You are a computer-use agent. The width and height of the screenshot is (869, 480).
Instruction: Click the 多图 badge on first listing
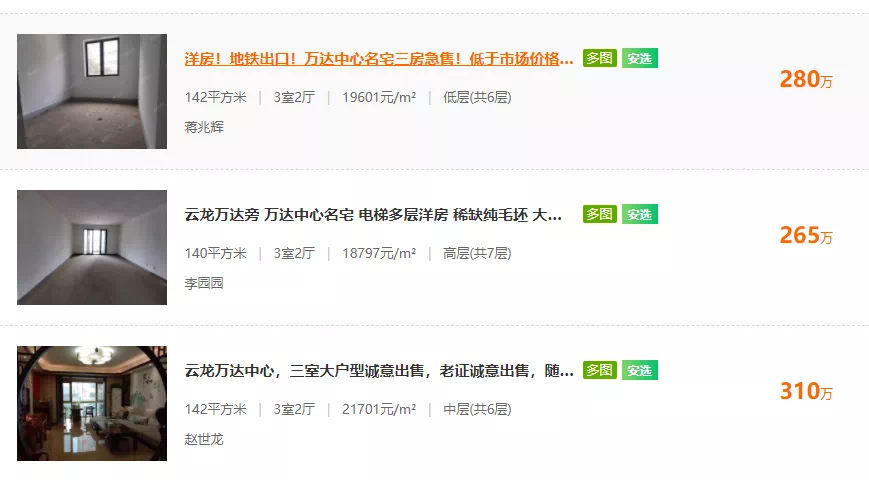coord(600,58)
